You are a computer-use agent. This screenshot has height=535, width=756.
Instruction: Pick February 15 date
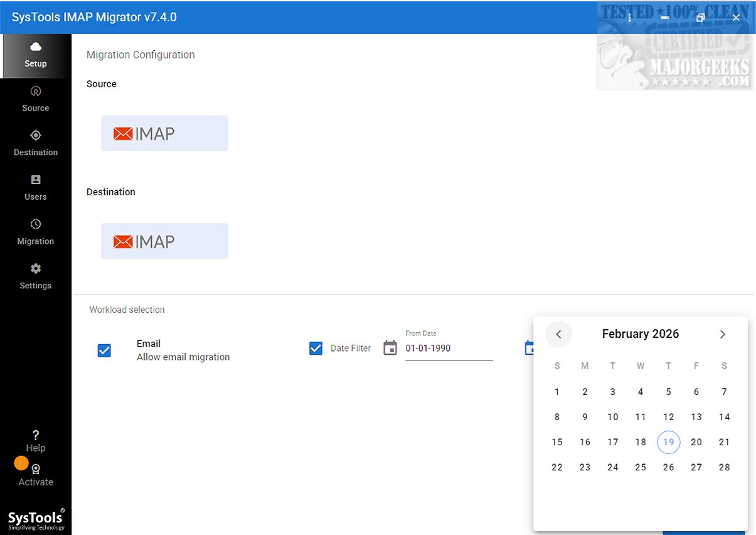coord(557,442)
